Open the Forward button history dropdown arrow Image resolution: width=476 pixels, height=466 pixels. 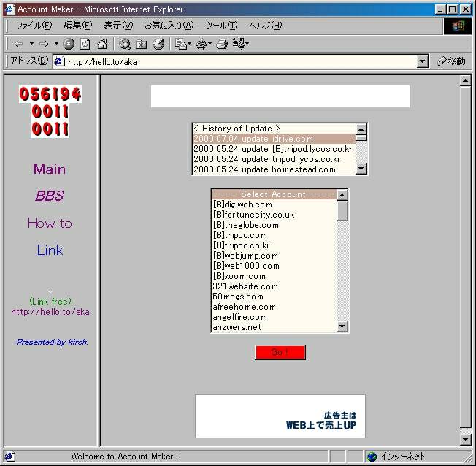[56, 44]
